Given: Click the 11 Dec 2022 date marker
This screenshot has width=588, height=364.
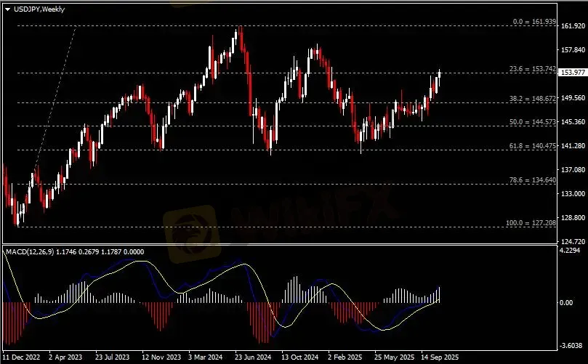Looking at the screenshot, I should tap(23, 357).
